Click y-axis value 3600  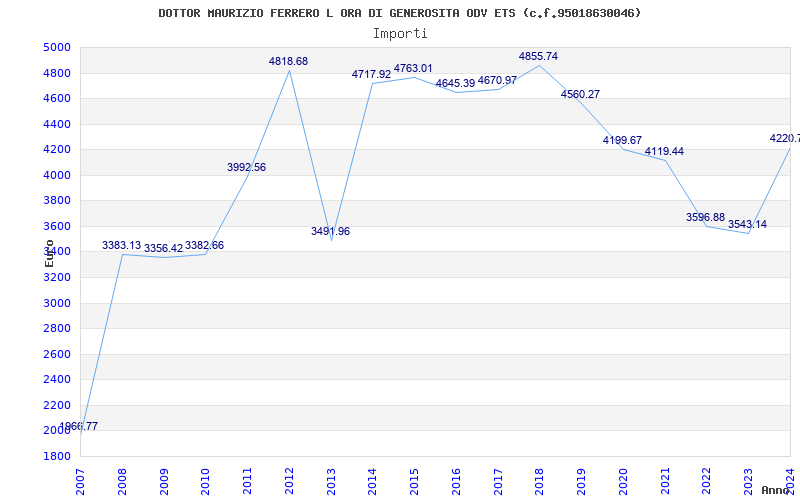point(57,227)
